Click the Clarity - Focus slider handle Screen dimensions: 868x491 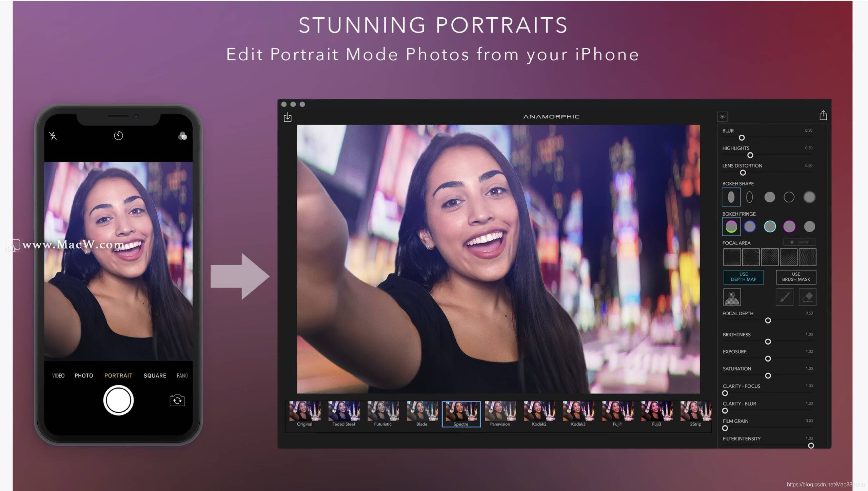pyautogui.click(x=725, y=393)
